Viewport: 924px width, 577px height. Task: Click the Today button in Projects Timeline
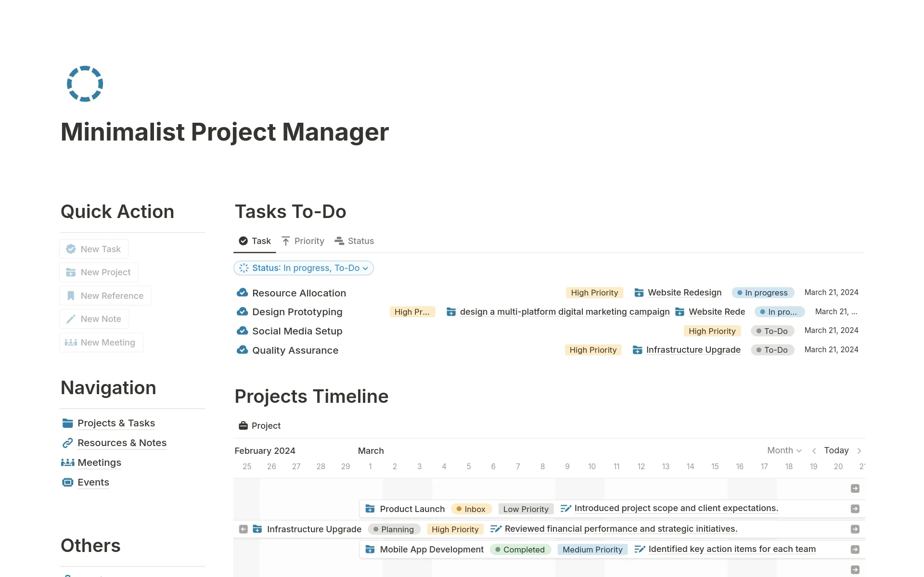tap(837, 451)
